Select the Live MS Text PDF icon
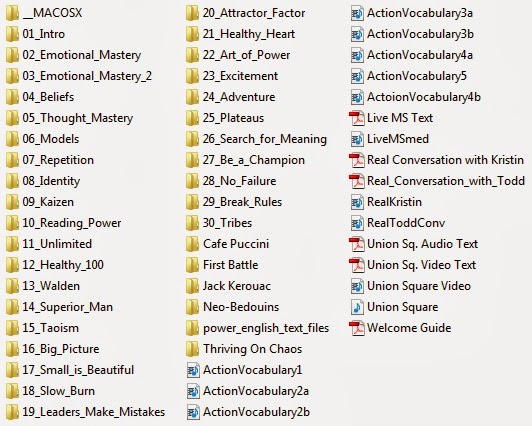Viewport: 532px width, 426px height. [x=357, y=118]
